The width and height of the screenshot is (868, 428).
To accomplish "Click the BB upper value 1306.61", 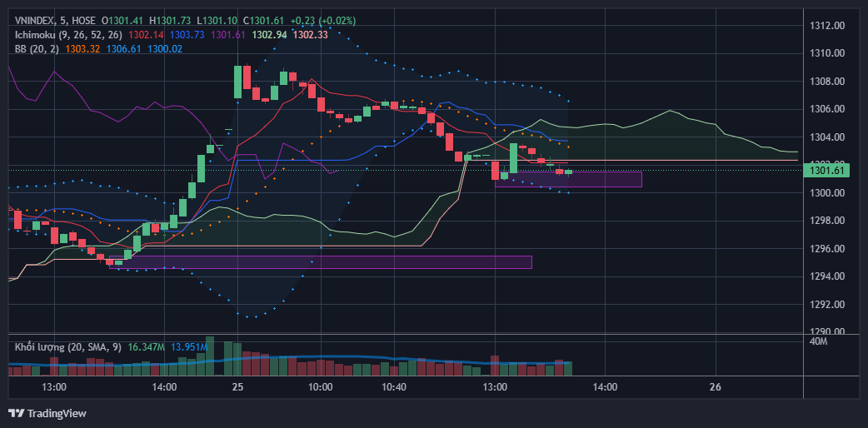I will pyautogui.click(x=124, y=49).
